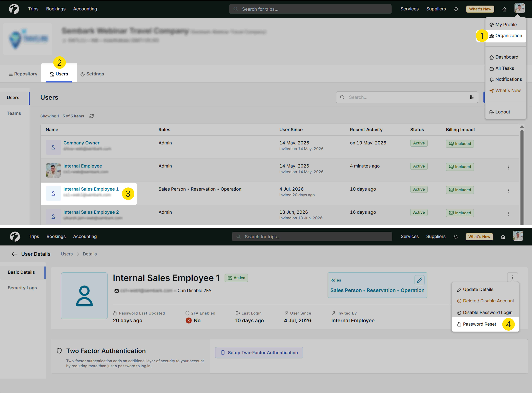The image size is (532, 393).
Task: Open Trips on the User Details page navbar
Action: click(x=34, y=236)
